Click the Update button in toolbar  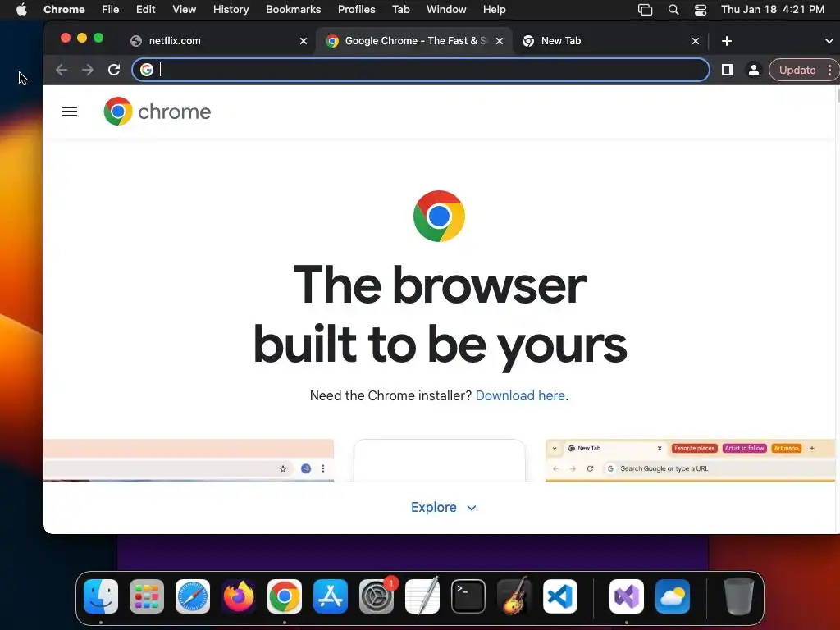797,71
